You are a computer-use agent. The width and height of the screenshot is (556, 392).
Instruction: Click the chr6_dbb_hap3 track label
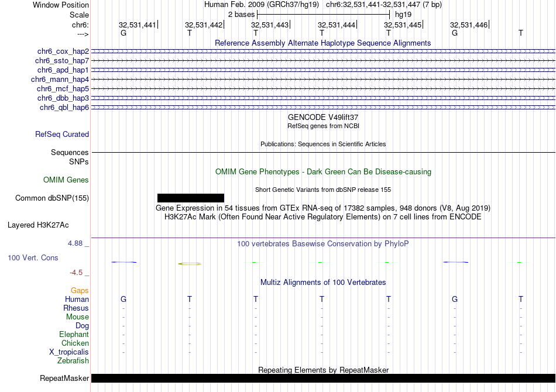tap(63, 98)
